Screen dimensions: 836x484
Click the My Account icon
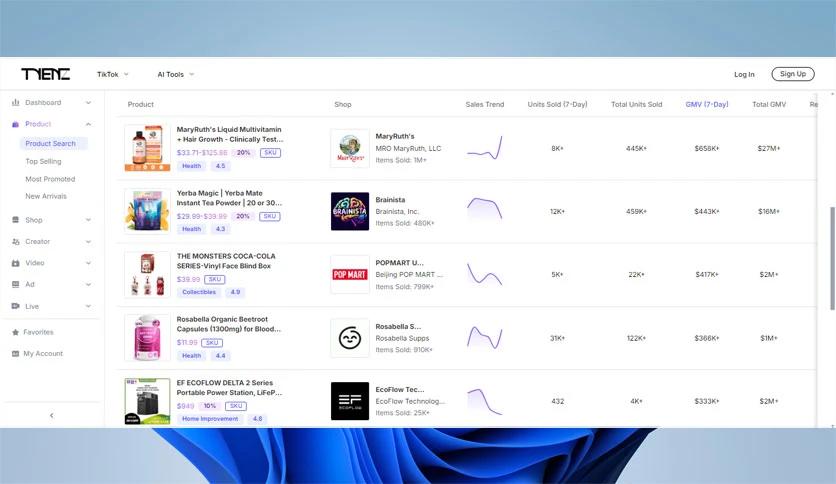[x=15, y=353]
